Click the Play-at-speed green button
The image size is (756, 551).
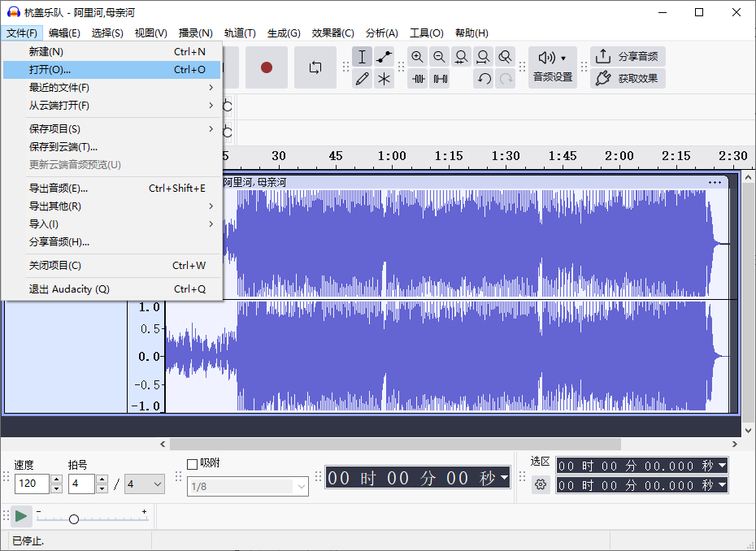click(x=21, y=516)
